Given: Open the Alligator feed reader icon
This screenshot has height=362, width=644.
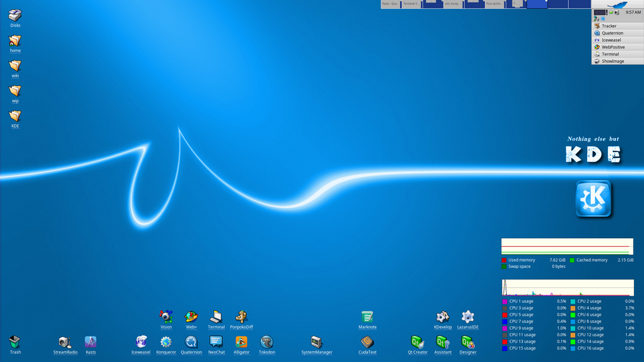Looking at the screenshot, I should click(241, 342).
